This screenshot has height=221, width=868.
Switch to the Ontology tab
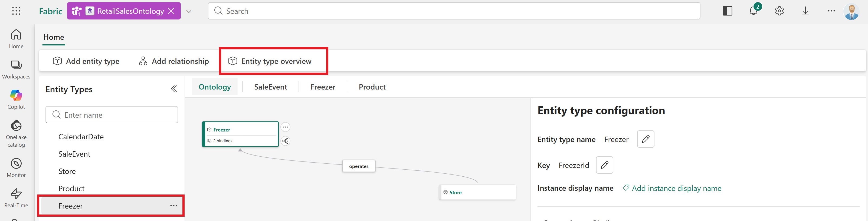(215, 87)
